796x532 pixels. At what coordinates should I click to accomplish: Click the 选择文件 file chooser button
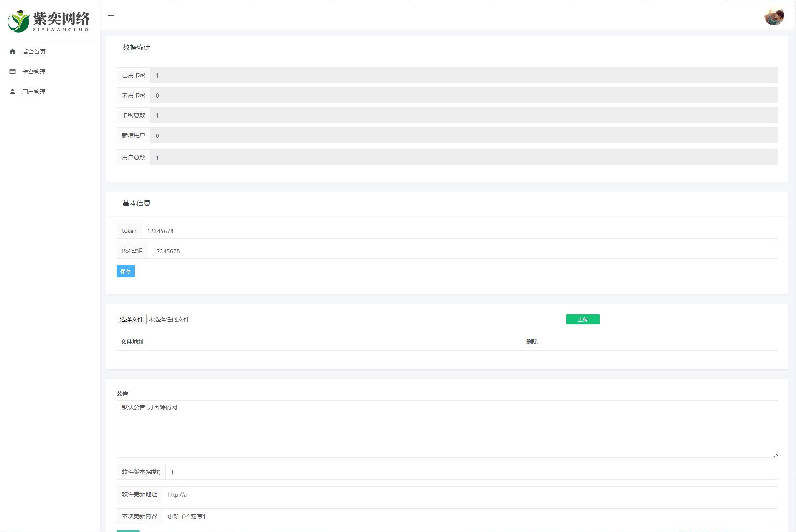click(131, 319)
